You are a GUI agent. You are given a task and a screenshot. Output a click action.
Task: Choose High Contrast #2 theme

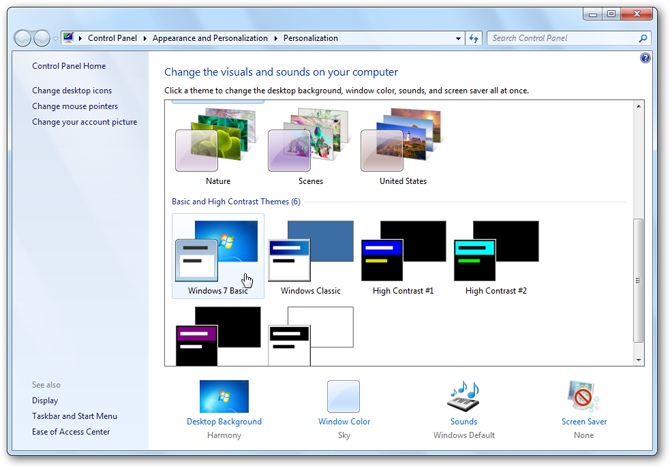[496, 256]
